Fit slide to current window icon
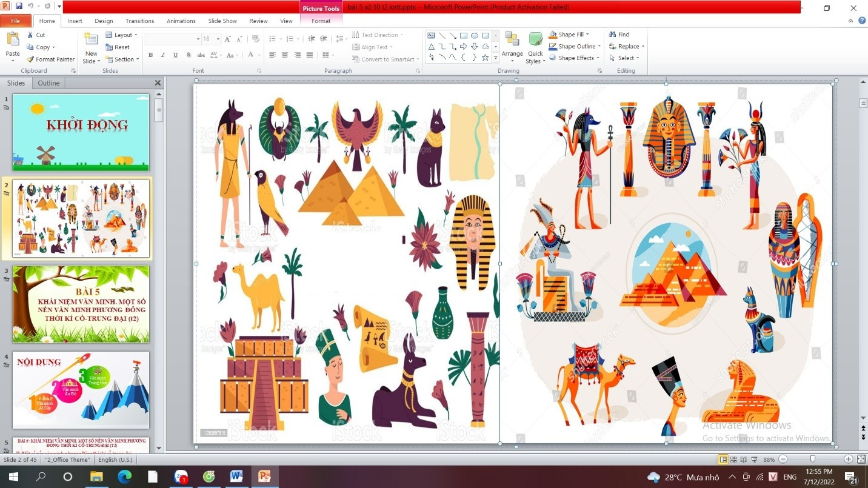The height and width of the screenshot is (488, 868). (861, 460)
